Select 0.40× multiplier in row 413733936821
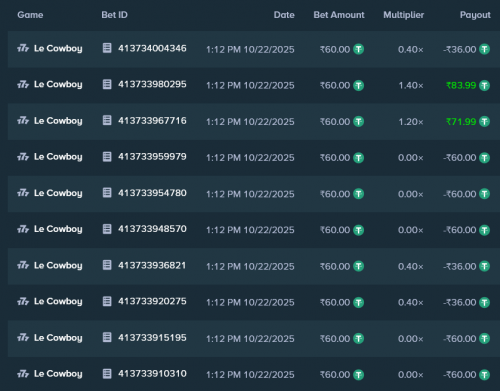Image resolution: width=500 pixels, height=391 pixels. [x=411, y=267]
